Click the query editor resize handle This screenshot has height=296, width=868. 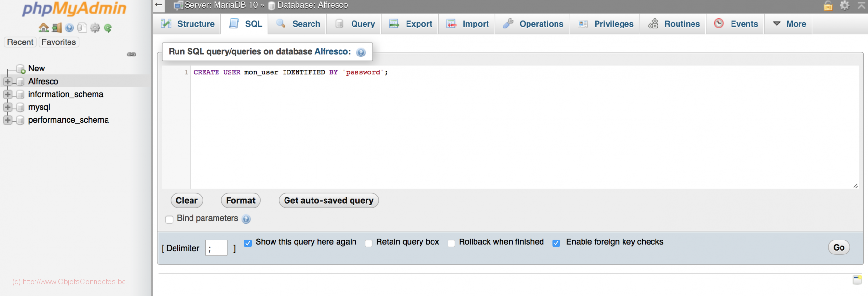point(855,186)
